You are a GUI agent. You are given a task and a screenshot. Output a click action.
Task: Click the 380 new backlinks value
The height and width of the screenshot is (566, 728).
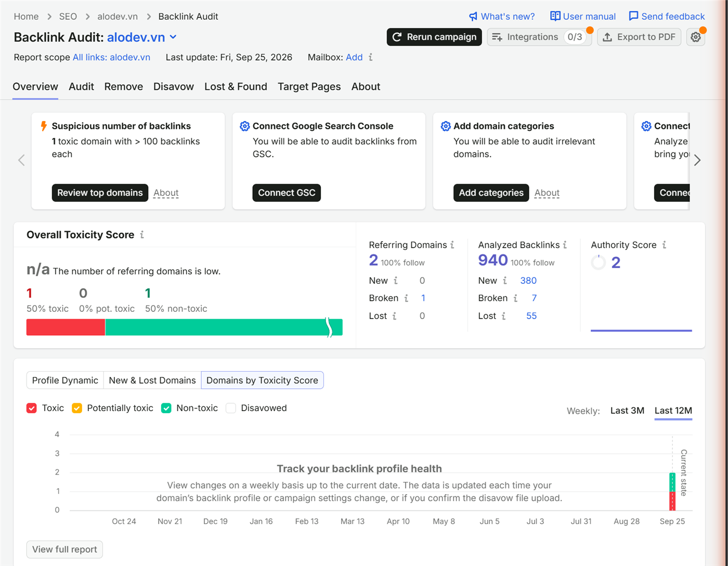528,281
